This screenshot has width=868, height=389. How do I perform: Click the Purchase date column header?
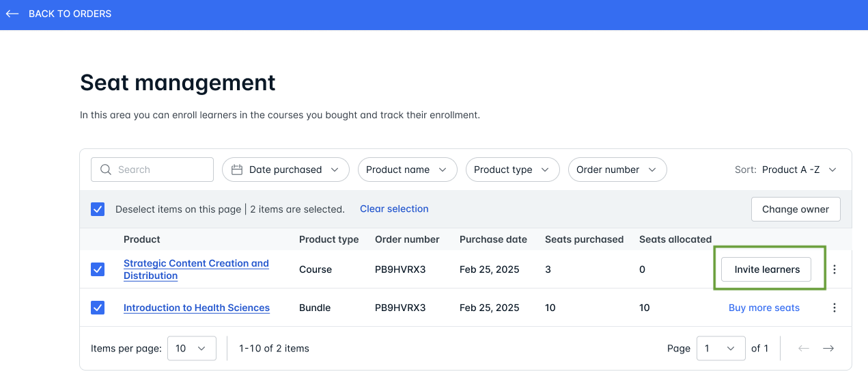point(493,239)
